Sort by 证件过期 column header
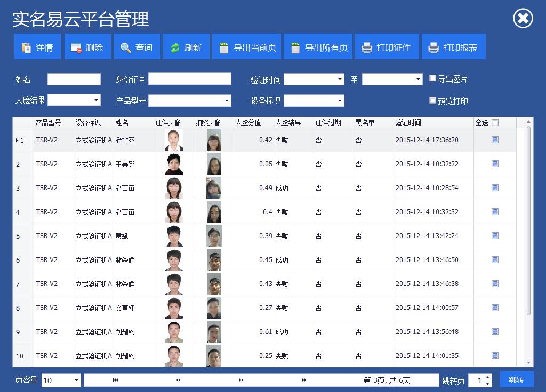 [334, 123]
